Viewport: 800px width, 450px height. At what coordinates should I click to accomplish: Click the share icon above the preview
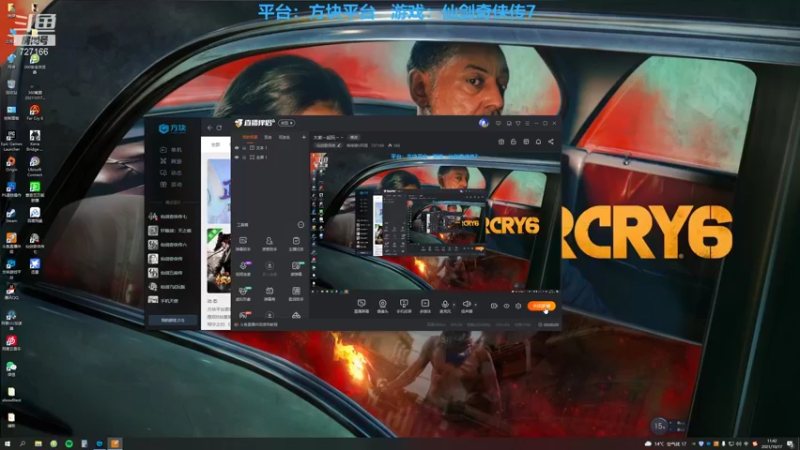click(551, 142)
